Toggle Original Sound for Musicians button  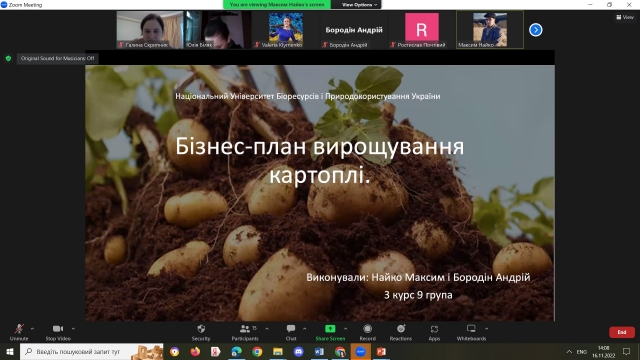click(58, 58)
